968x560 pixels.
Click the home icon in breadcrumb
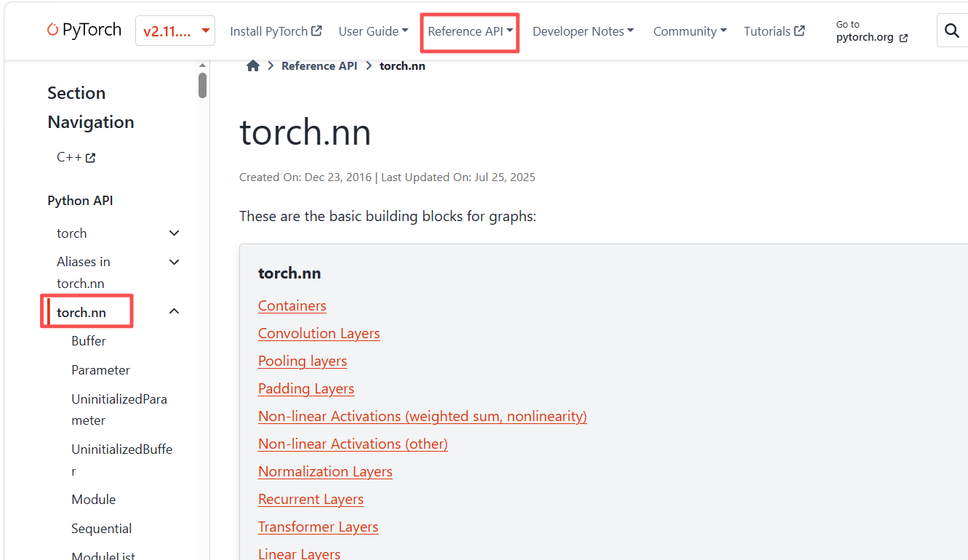pos(253,65)
